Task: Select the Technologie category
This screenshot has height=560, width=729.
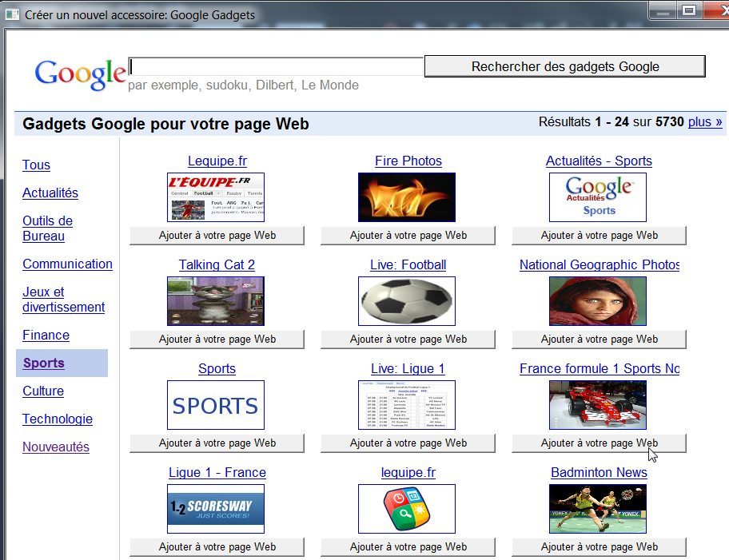Action: point(58,419)
